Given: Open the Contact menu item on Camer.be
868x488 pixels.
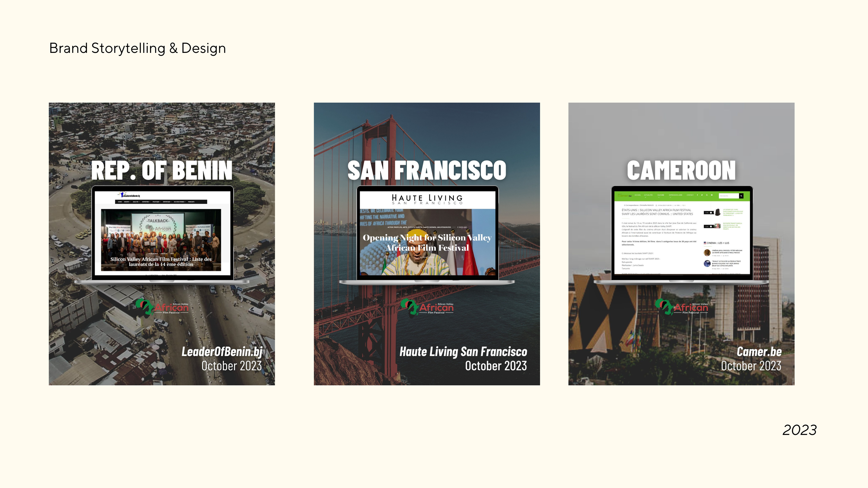Looking at the screenshot, I should coord(690,195).
